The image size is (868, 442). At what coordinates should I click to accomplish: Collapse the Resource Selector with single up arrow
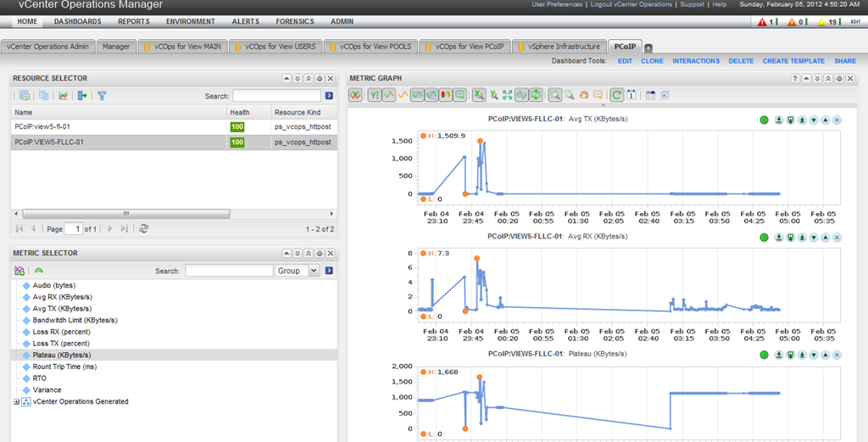pos(287,79)
